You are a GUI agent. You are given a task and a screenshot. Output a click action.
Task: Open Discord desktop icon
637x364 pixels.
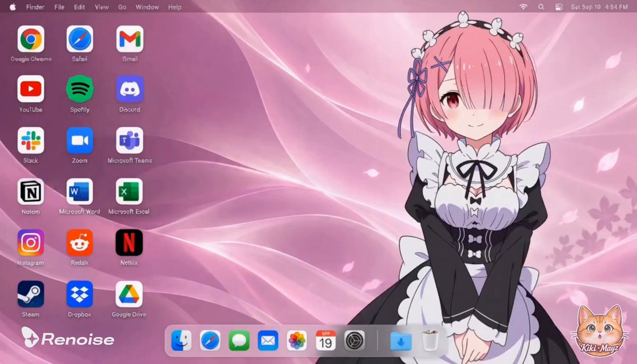pyautogui.click(x=130, y=89)
